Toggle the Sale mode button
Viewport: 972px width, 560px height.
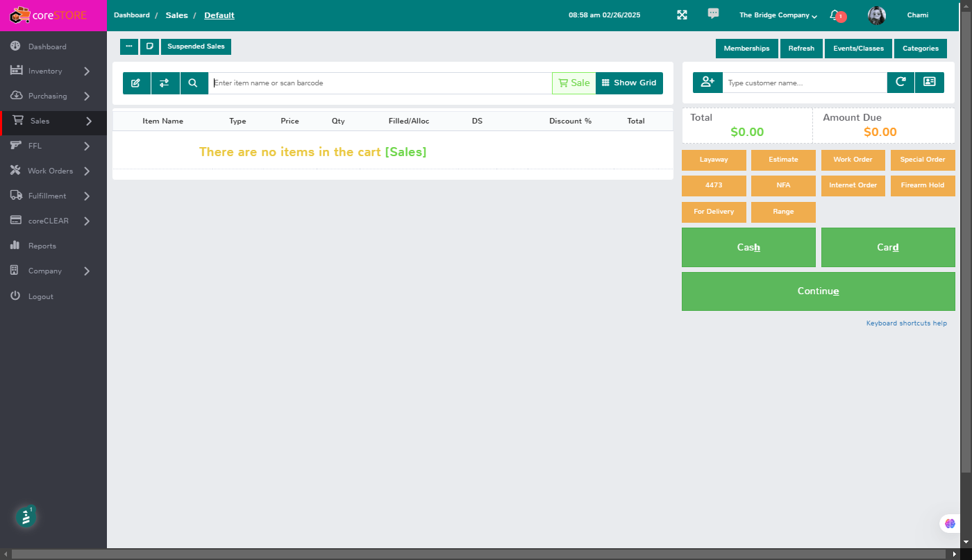pyautogui.click(x=573, y=83)
